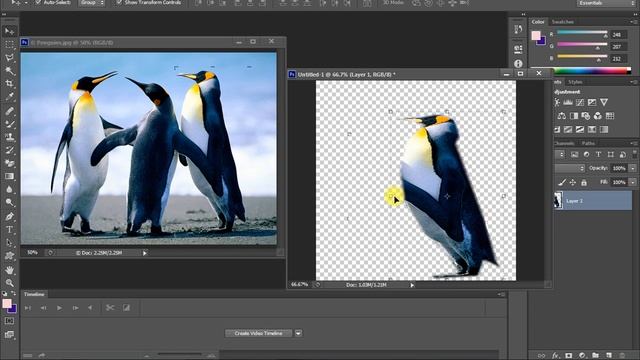Open the layer blend mode dropdown

point(569,168)
